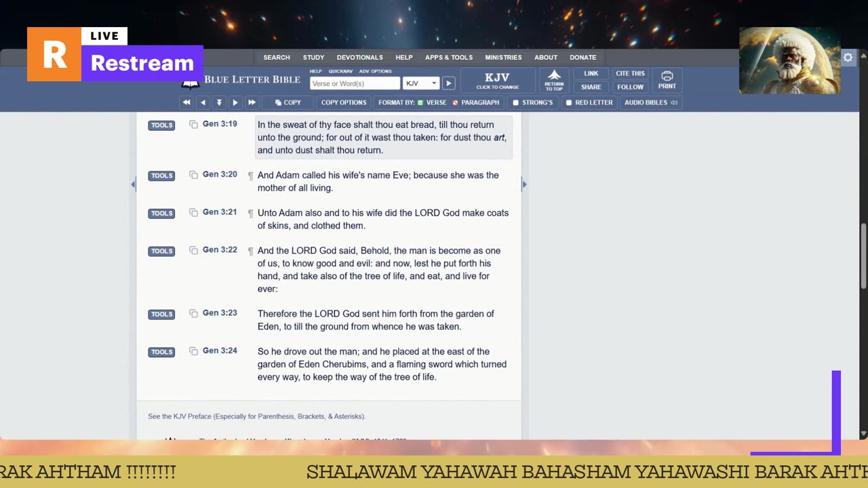Open the Devotionals menu
868x488 pixels.
(x=360, y=58)
